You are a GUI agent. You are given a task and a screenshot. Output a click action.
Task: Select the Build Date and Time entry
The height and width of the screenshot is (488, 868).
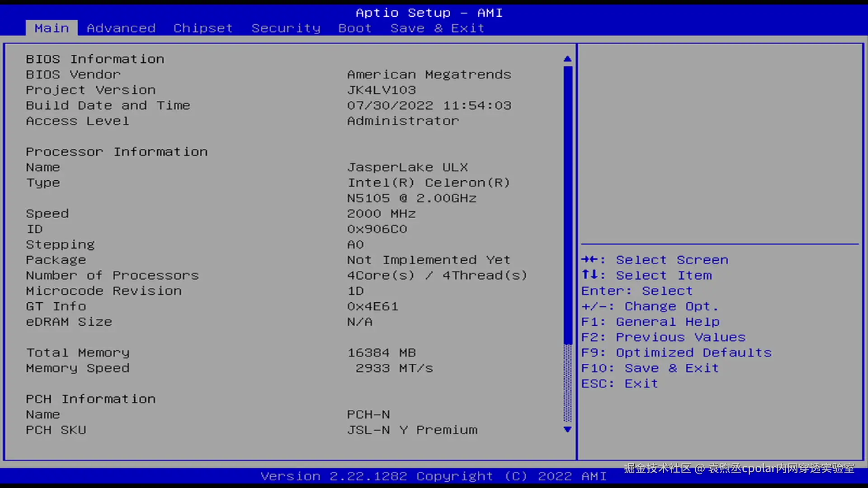[108, 106]
